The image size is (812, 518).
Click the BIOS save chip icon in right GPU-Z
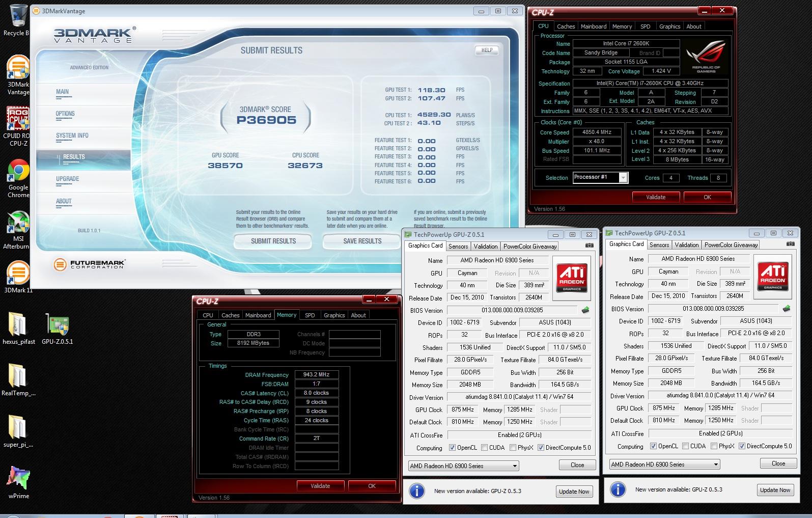[x=787, y=308]
